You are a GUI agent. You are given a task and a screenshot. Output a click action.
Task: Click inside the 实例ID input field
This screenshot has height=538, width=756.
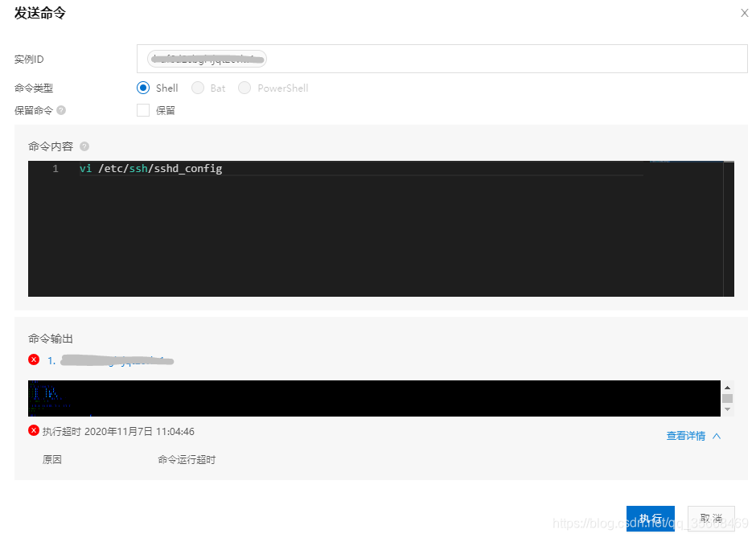442,59
